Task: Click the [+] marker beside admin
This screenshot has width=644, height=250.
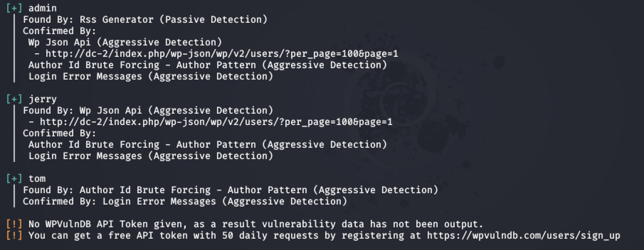Action: tap(14, 8)
